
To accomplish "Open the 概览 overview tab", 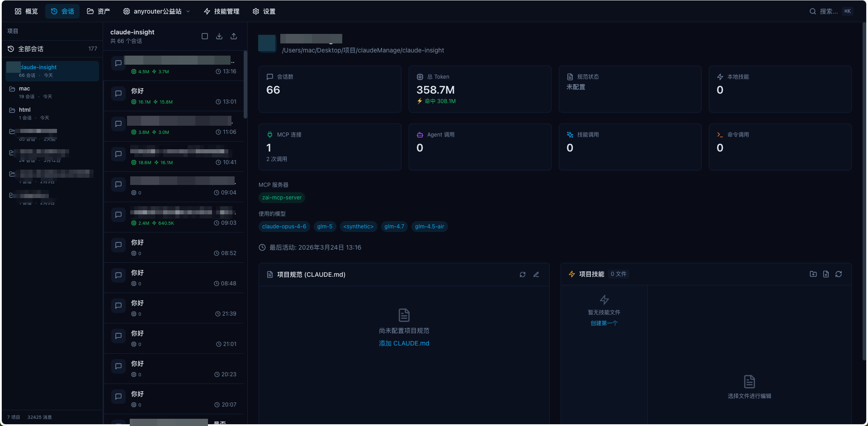I will [x=26, y=11].
